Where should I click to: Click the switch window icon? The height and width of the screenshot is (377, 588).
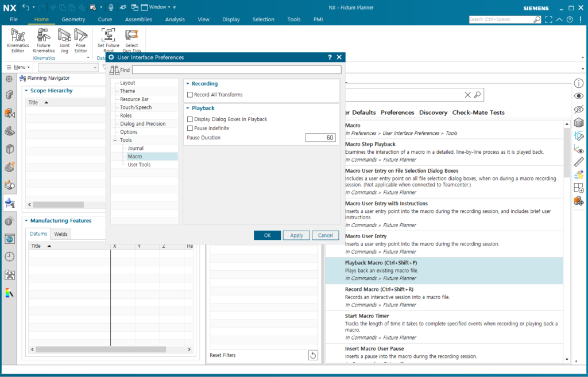(134, 7)
